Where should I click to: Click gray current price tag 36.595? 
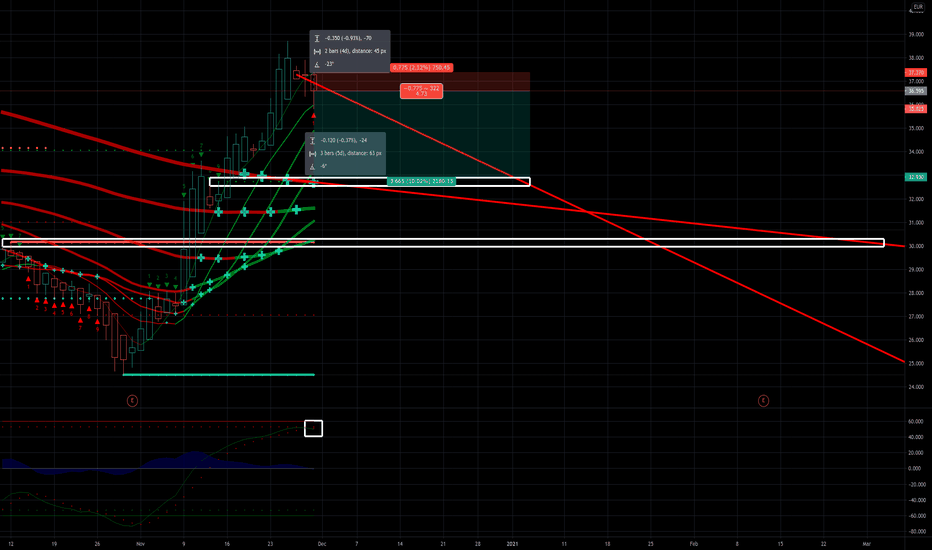[915, 91]
